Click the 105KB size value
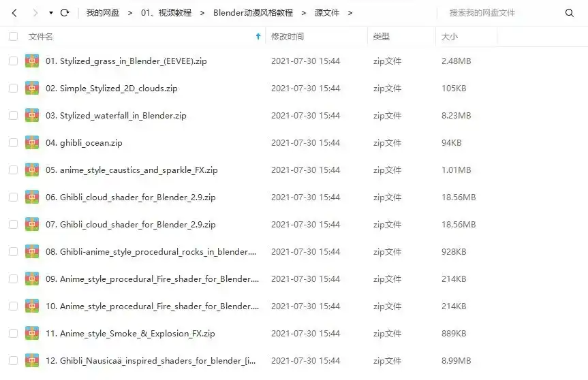The width and height of the screenshot is (588, 380). tap(454, 88)
